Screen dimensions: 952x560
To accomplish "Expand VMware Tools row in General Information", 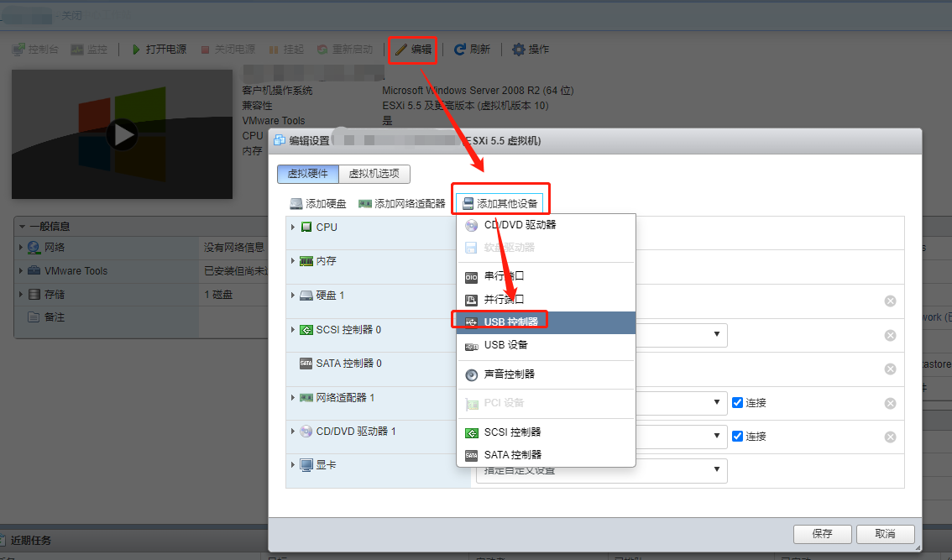I will (21, 271).
